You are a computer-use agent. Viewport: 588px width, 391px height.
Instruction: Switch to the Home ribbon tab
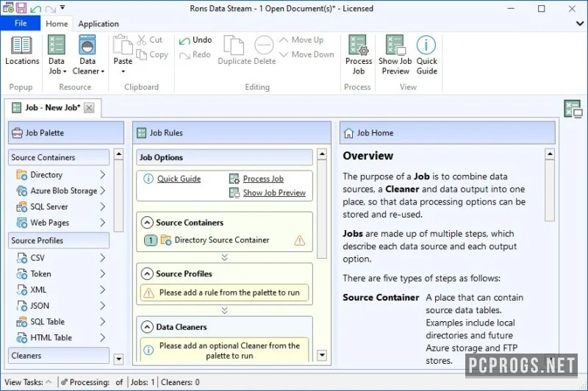click(57, 24)
